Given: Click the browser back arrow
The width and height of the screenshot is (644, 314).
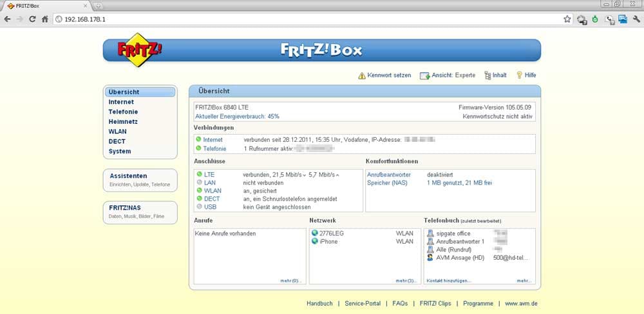Looking at the screenshot, I should pyautogui.click(x=7, y=19).
